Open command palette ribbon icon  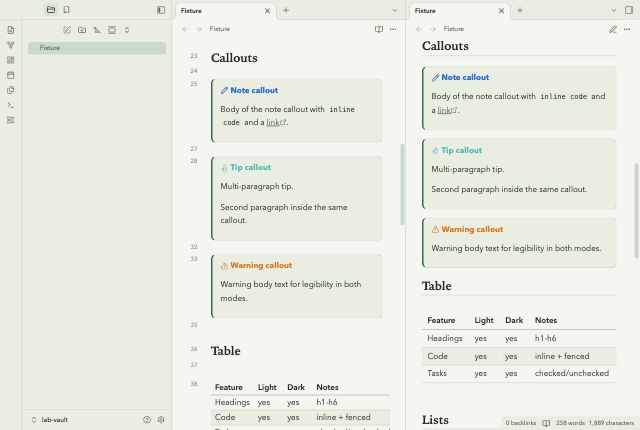pos(11,105)
